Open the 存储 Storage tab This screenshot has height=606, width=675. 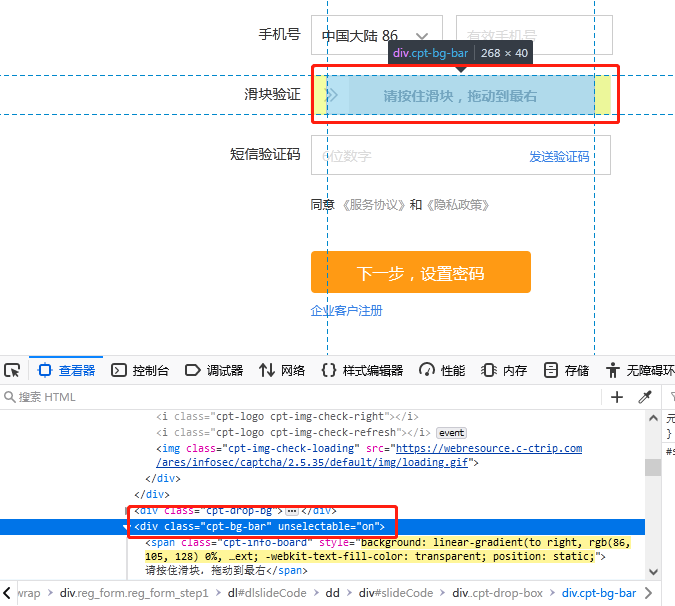566,370
